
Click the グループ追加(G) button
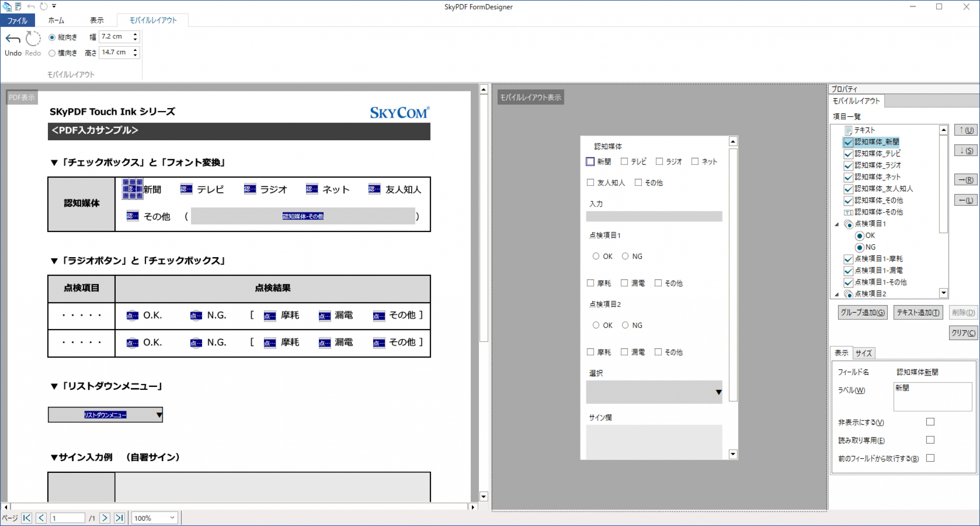(862, 313)
